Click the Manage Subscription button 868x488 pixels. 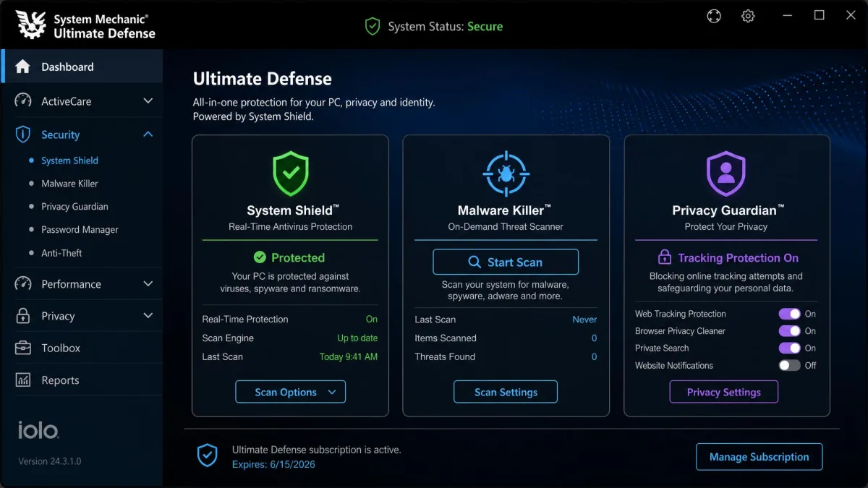click(759, 457)
